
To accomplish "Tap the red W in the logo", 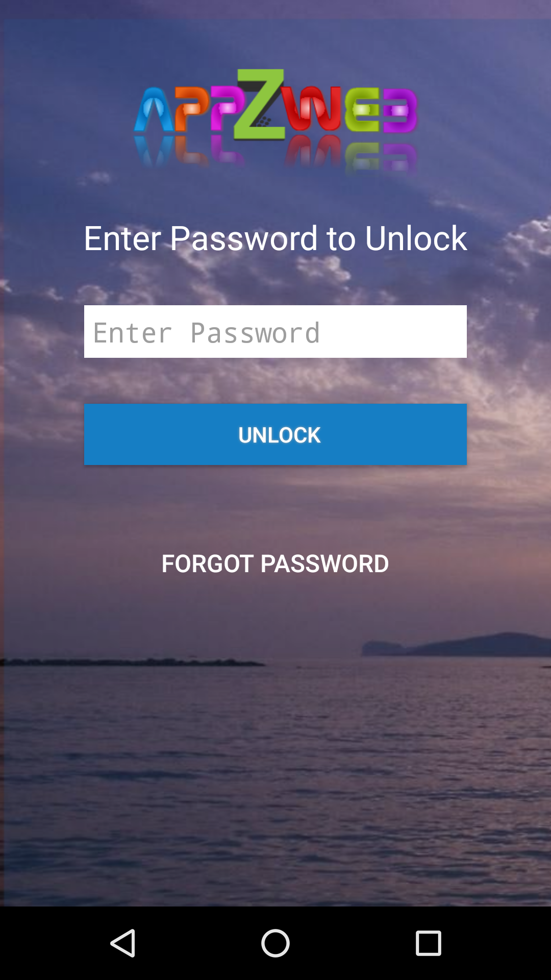I will 313,109.
